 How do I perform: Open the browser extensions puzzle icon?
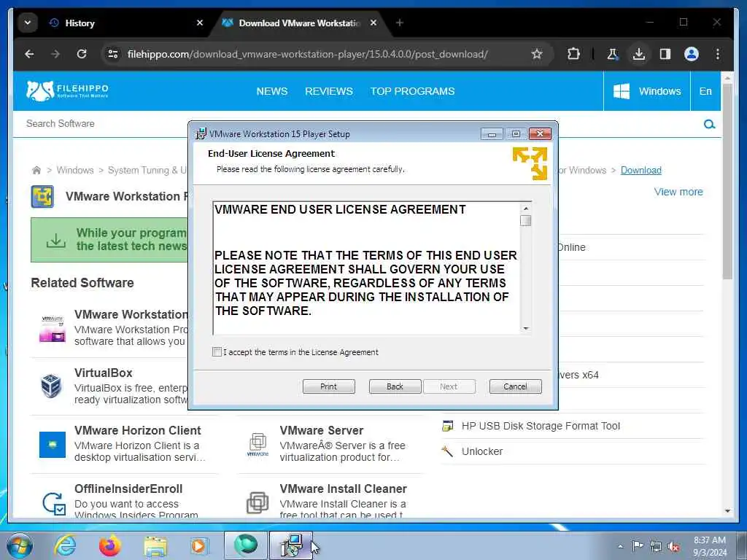pyautogui.click(x=573, y=54)
